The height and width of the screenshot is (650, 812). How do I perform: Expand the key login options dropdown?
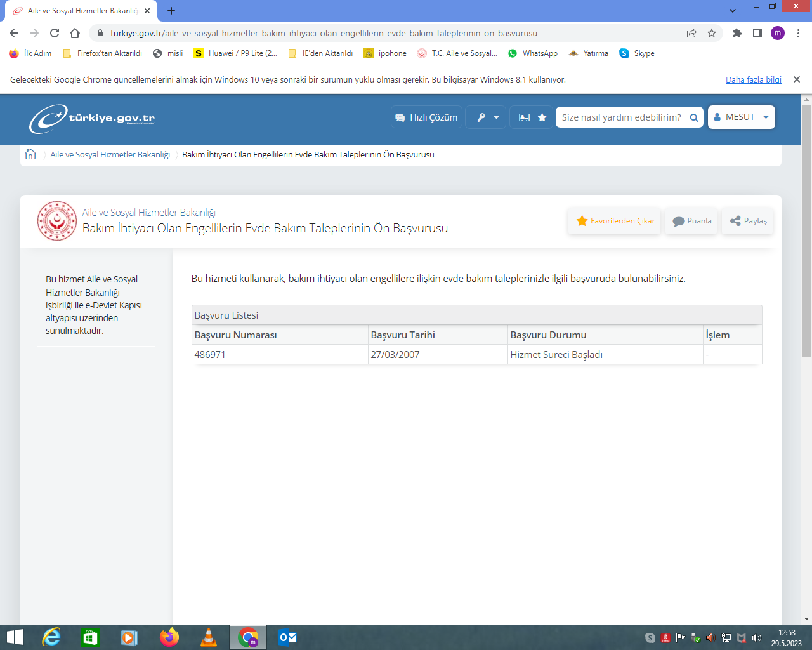pos(487,117)
